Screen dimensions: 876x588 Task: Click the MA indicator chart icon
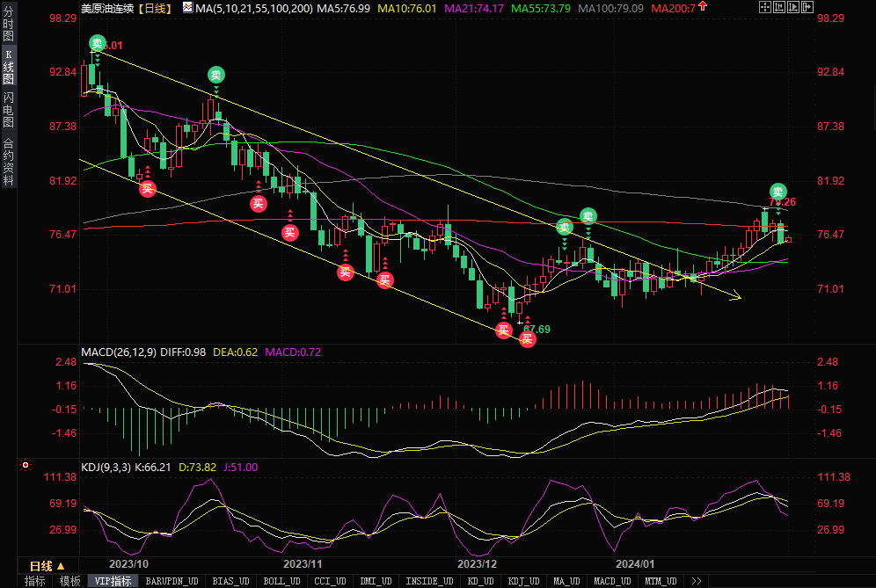pos(187,8)
